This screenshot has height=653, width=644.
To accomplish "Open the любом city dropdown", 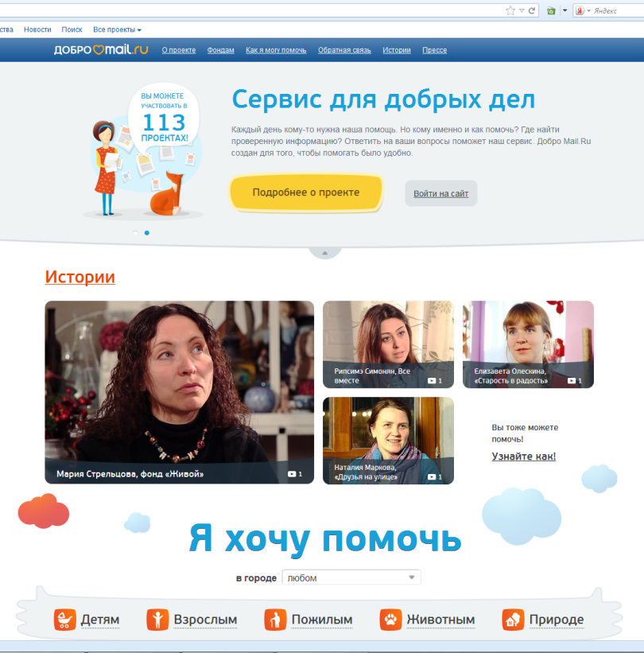I will [x=351, y=577].
